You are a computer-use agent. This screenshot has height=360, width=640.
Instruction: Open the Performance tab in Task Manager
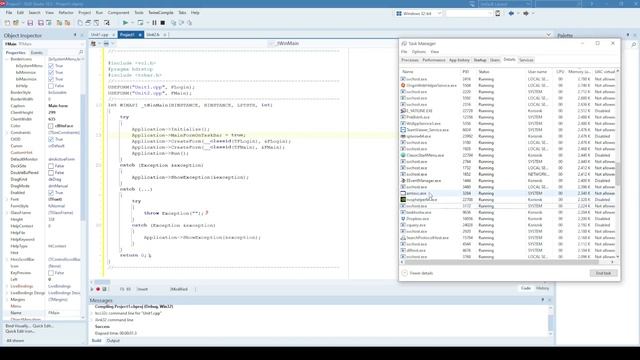click(x=434, y=60)
